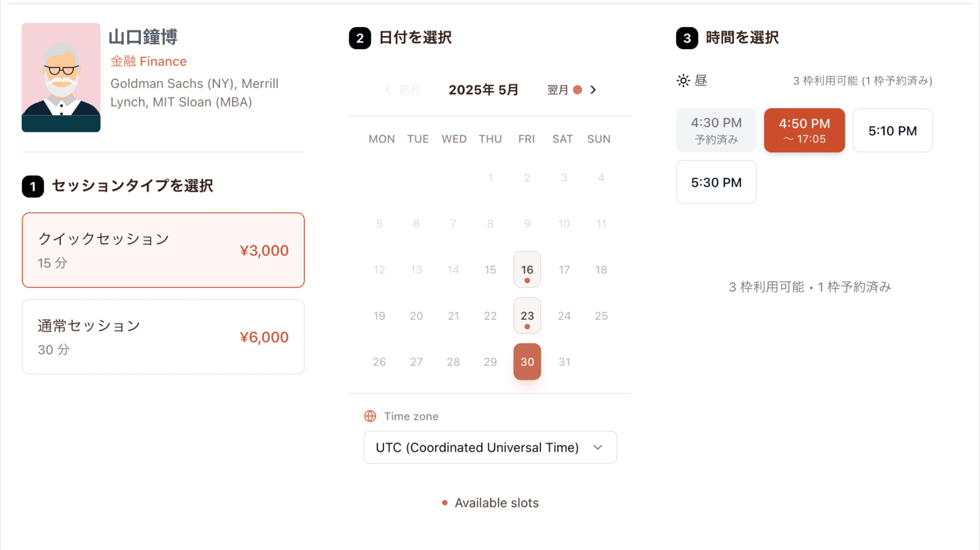
Task: Click 山口鐘博's profile avatar
Action: [61, 78]
